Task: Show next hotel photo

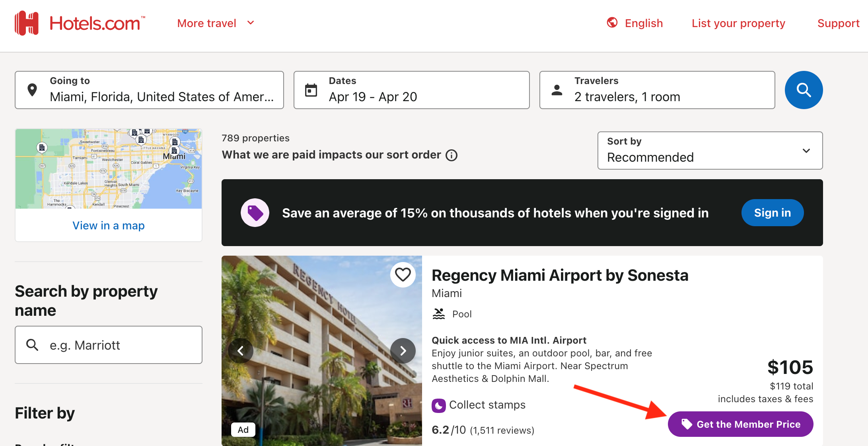Action: 403,351
